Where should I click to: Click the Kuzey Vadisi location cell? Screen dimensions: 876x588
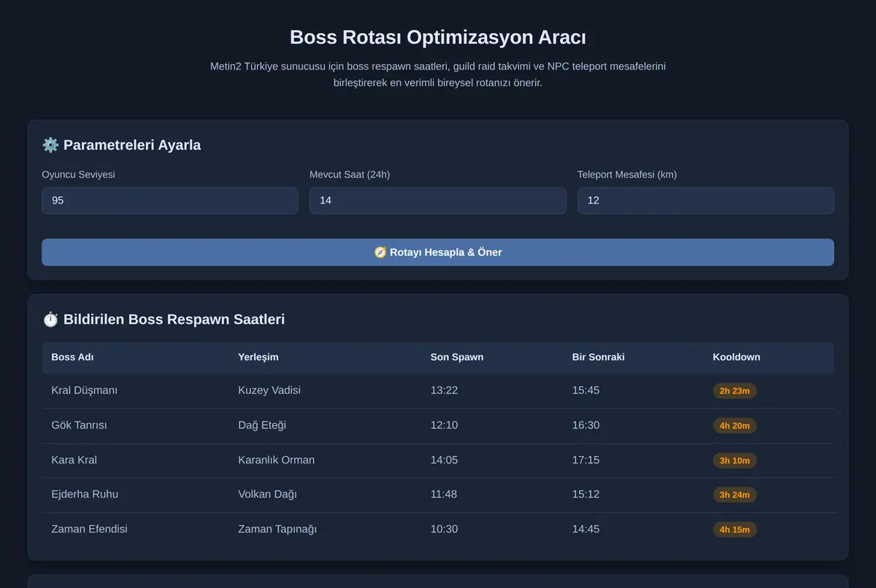point(269,390)
